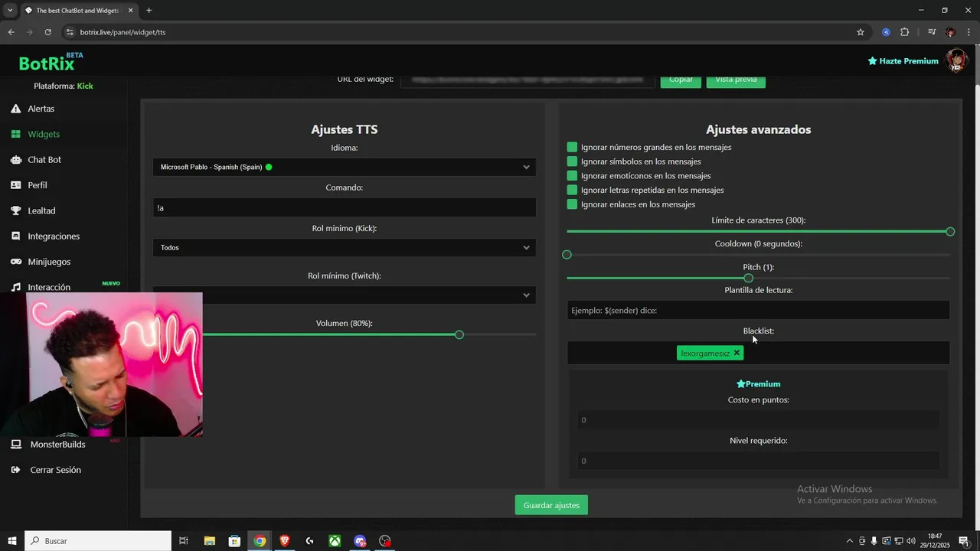Viewport: 980px width, 551px height.
Task: Click the Límite de caracteres slider handle
Action: coord(950,232)
